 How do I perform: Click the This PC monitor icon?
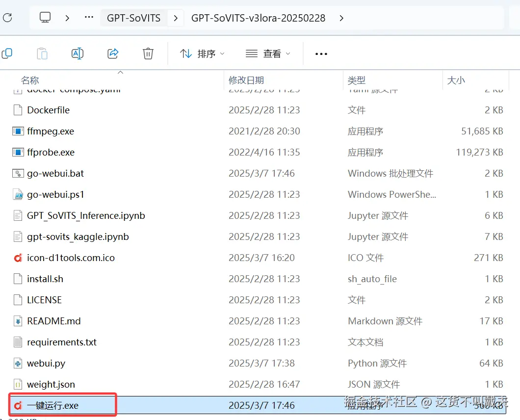click(45, 17)
